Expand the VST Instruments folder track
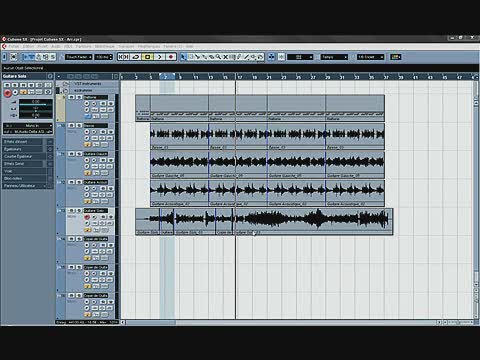480x360 pixels. pos(66,84)
